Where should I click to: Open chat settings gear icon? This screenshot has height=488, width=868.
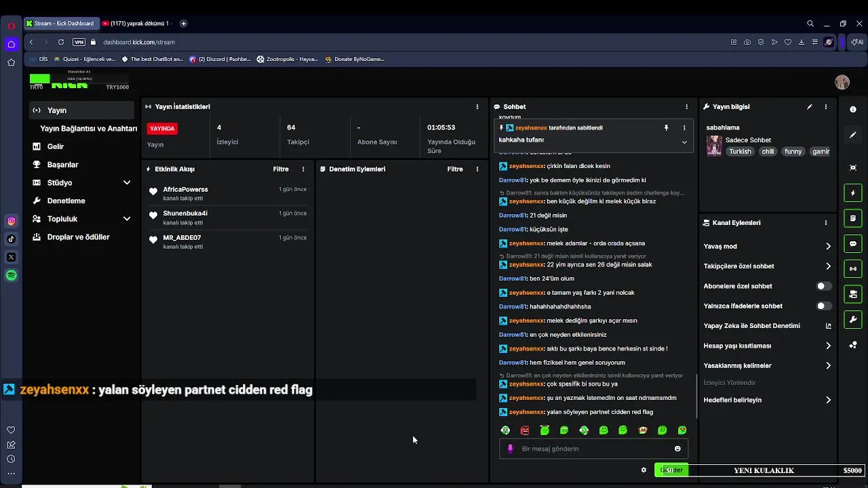pos(644,470)
